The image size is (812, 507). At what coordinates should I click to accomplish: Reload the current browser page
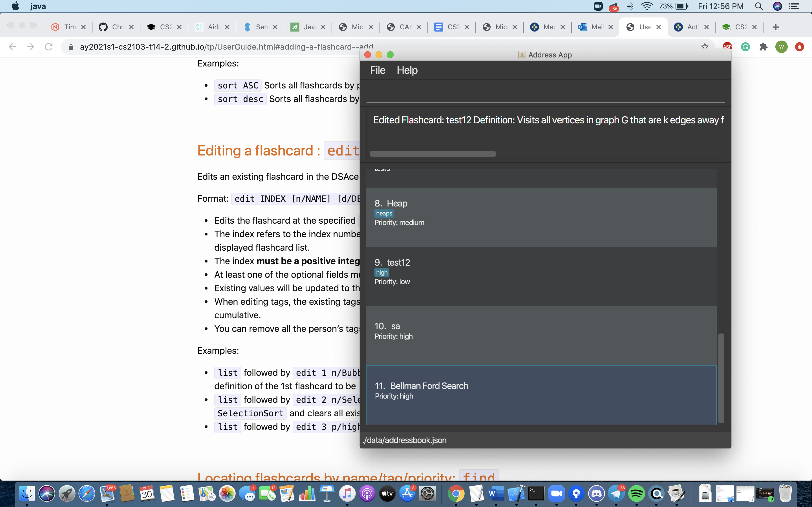click(49, 46)
